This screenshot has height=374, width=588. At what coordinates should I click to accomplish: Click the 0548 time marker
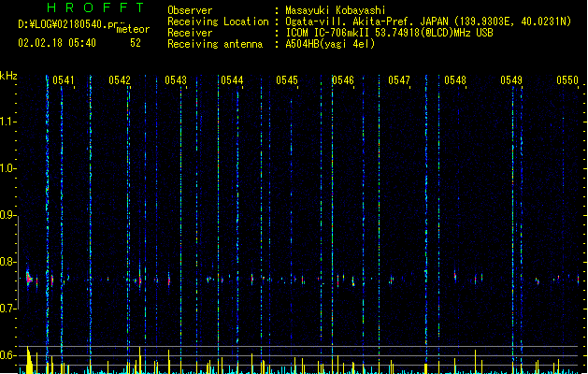pyautogui.click(x=455, y=80)
